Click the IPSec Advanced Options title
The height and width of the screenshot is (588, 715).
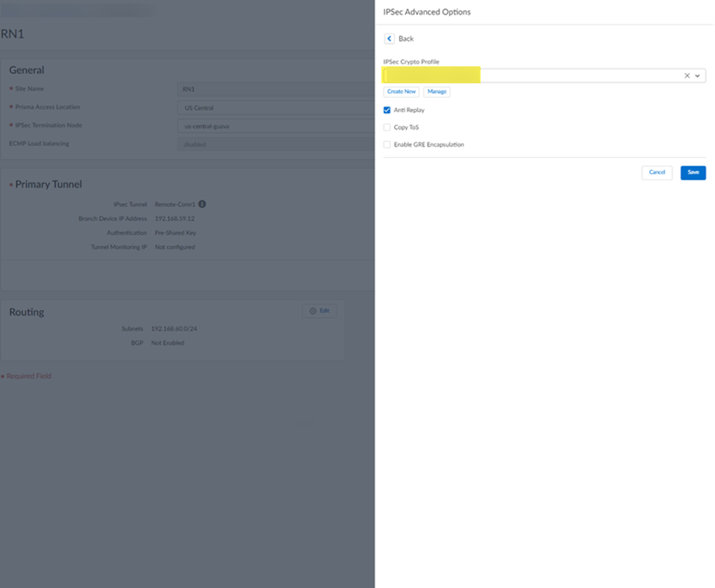point(427,12)
